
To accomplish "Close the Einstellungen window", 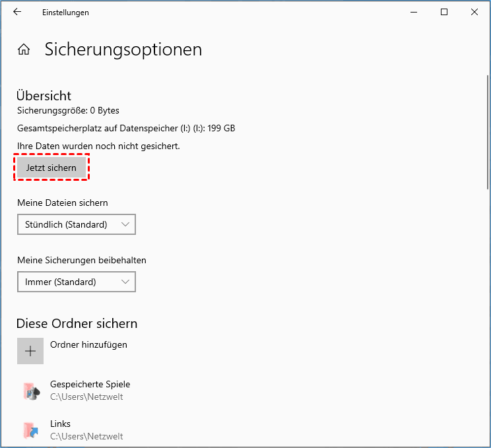I will (x=475, y=12).
